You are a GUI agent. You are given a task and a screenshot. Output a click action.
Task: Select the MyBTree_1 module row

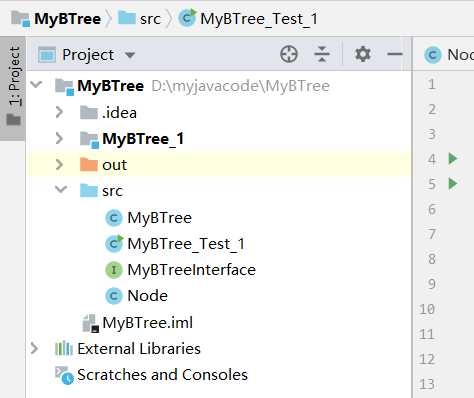[x=219, y=139]
